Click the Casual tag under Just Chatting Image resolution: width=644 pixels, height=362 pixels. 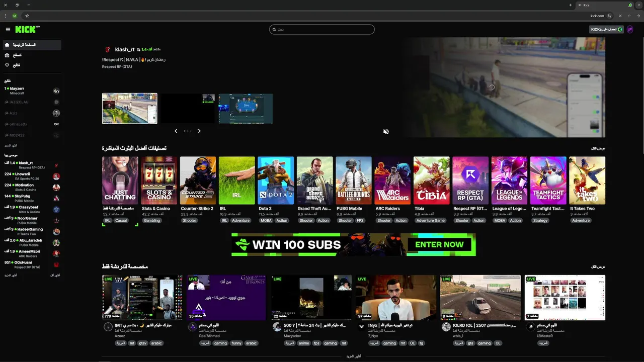[x=121, y=221]
